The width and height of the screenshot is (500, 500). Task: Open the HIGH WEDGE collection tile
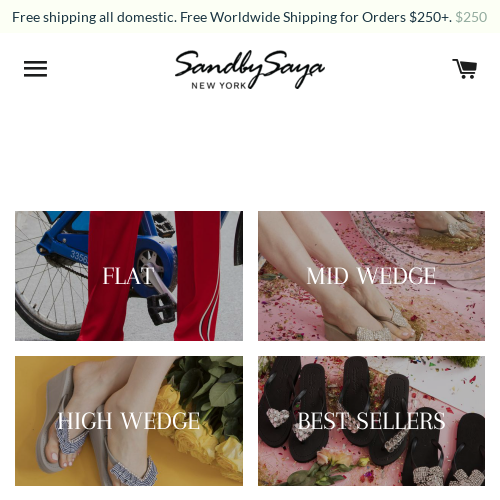(129, 421)
